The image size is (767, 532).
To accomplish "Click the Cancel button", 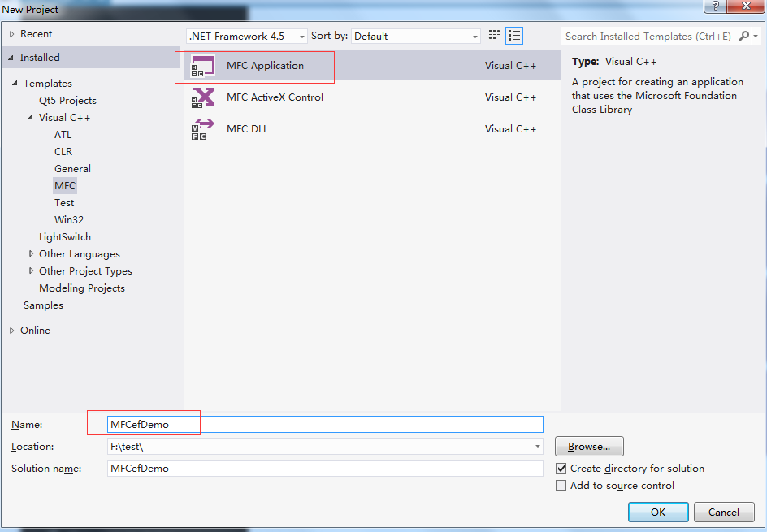I will point(724,512).
